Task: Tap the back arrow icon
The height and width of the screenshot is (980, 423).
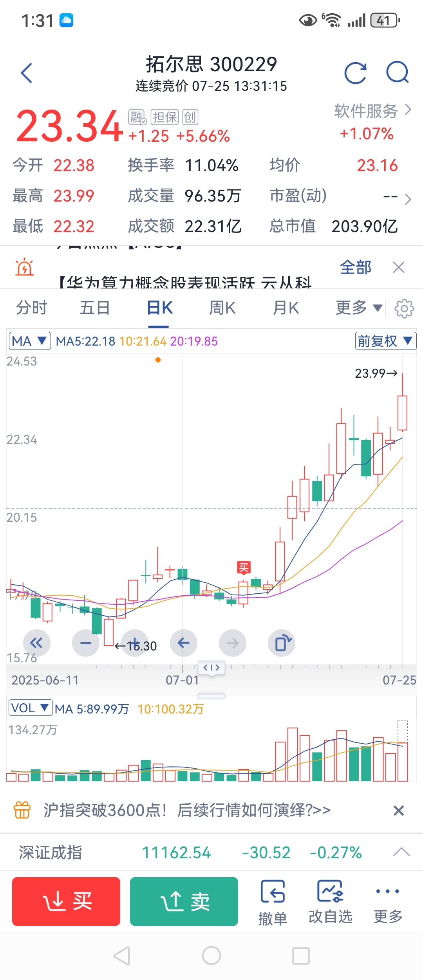Action: click(27, 73)
